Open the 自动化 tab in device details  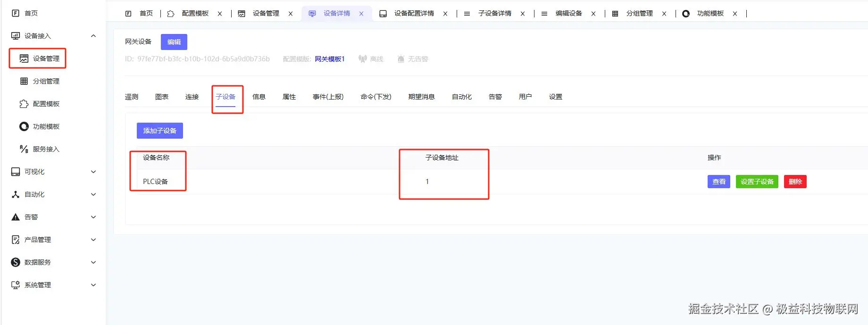(462, 97)
